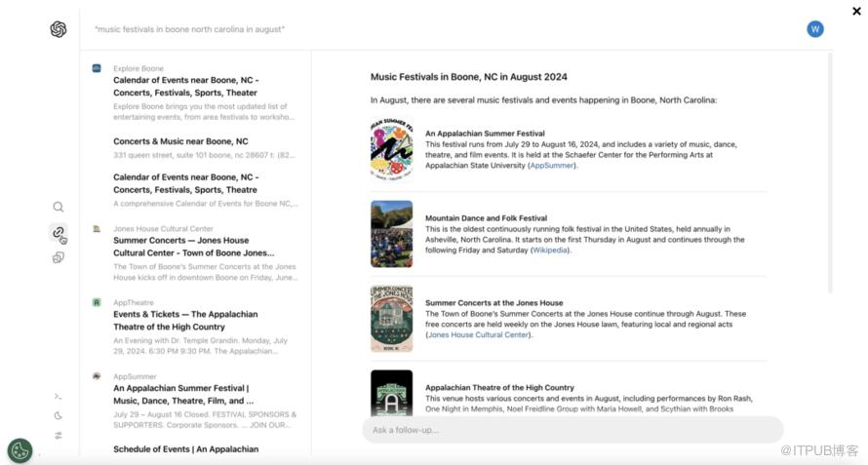Open the stacked images icon in sidebar

[x=59, y=257]
